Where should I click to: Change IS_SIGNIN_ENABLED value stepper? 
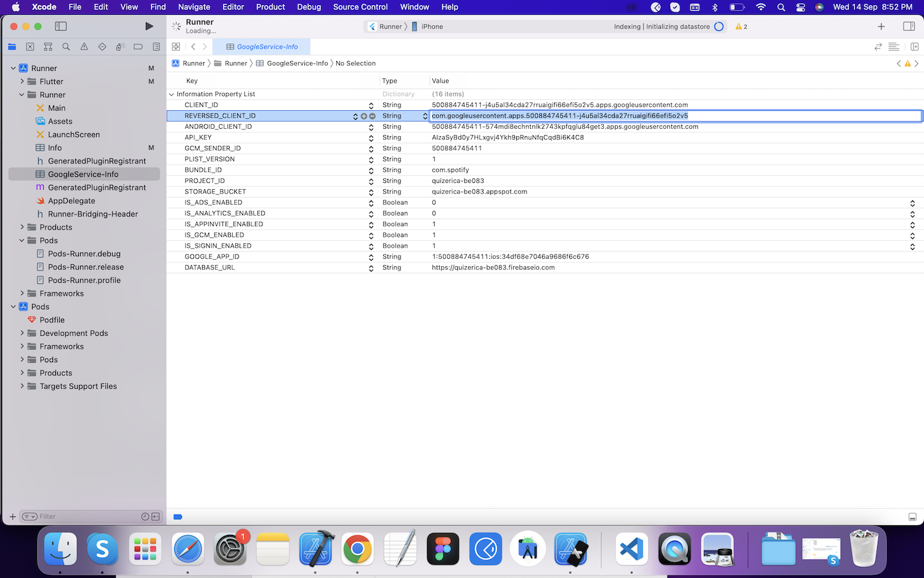click(x=912, y=246)
